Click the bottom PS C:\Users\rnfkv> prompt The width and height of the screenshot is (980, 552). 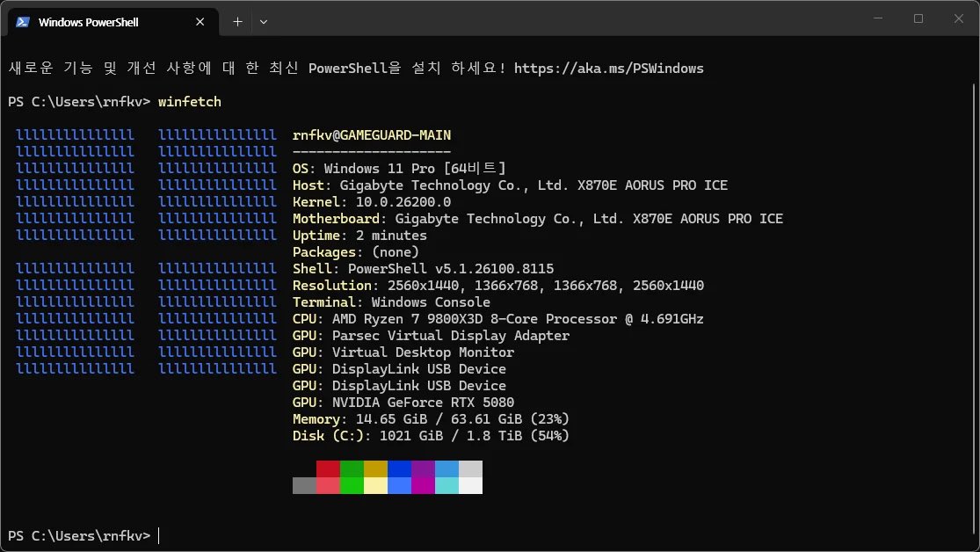(79, 536)
